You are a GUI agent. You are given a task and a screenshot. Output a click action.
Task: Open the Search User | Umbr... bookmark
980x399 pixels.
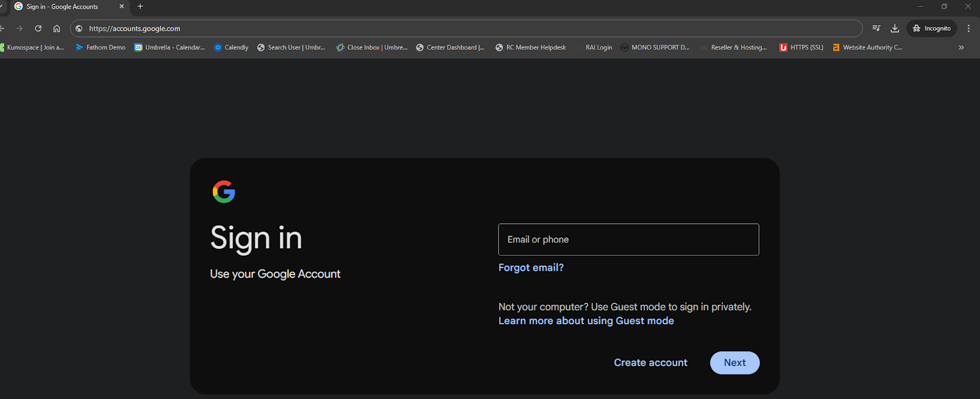(x=292, y=47)
